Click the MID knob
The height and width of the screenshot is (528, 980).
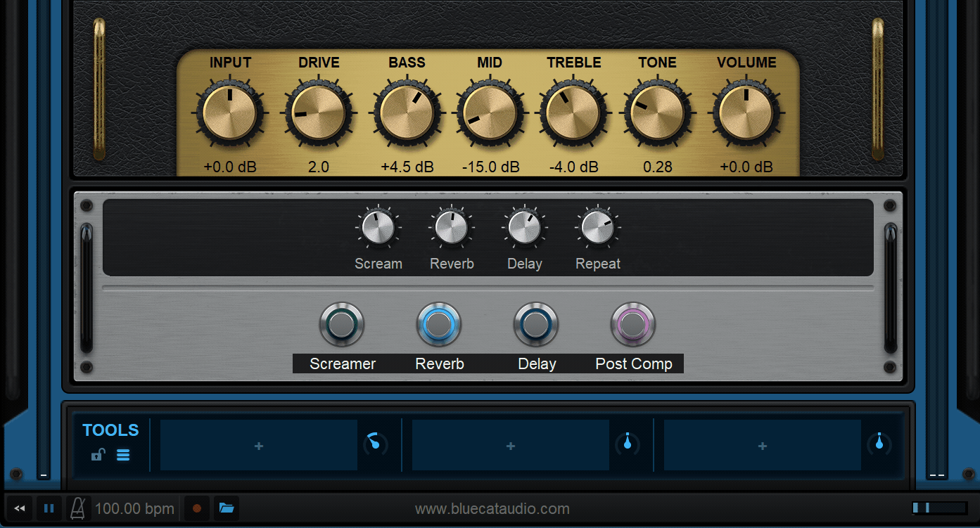click(490, 113)
